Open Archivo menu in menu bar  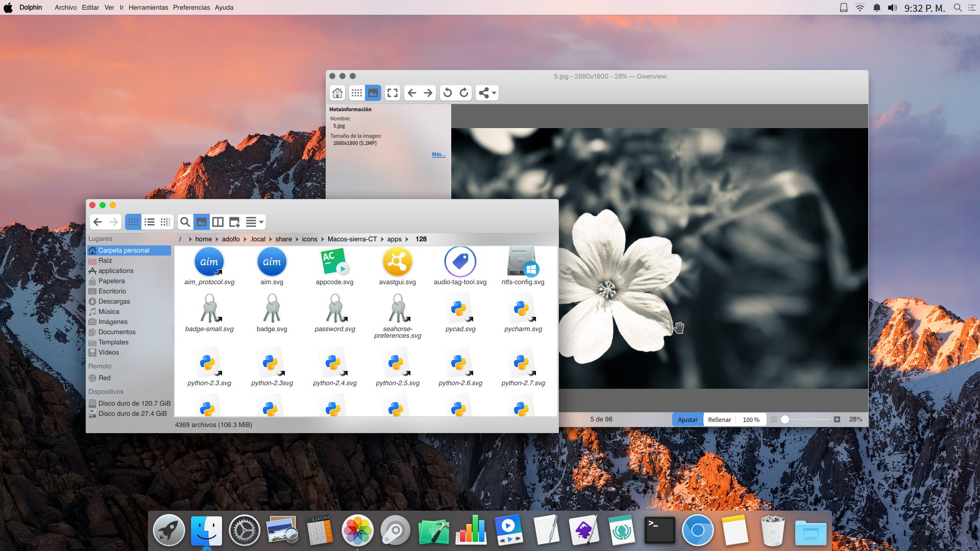pyautogui.click(x=65, y=8)
